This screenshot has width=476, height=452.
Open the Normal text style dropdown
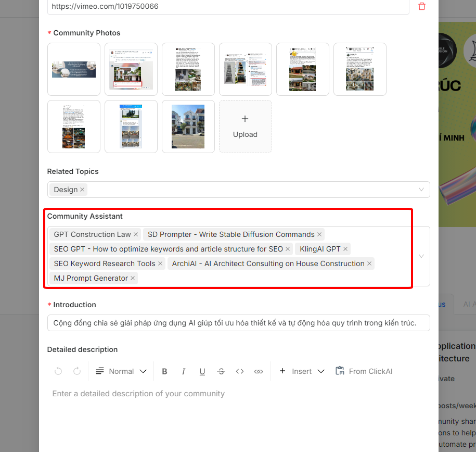tap(122, 371)
